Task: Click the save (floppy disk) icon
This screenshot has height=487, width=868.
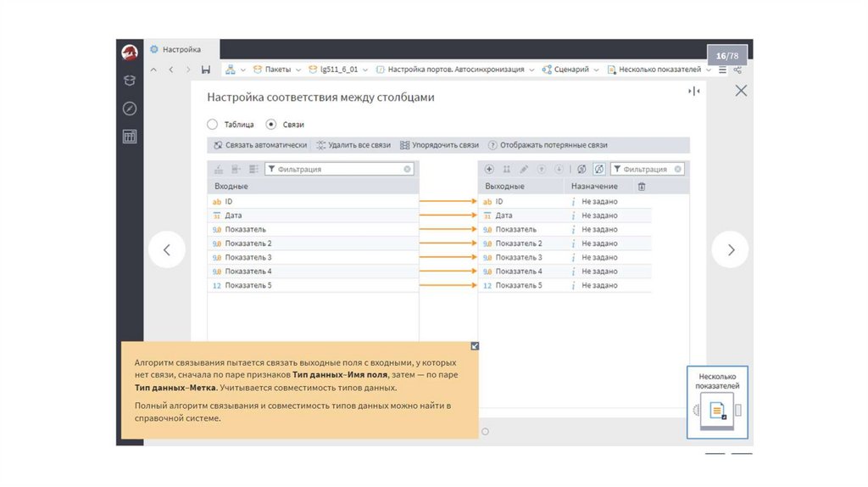Action: coord(206,70)
